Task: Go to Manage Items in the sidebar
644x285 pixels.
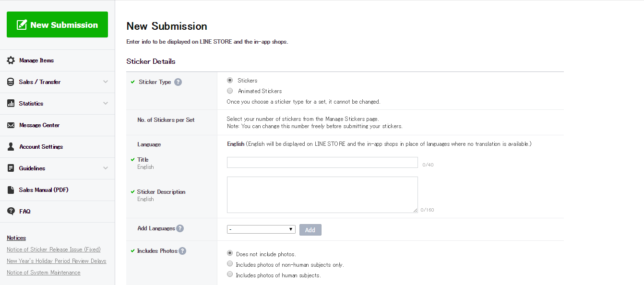Action: pyautogui.click(x=36, y=60)
